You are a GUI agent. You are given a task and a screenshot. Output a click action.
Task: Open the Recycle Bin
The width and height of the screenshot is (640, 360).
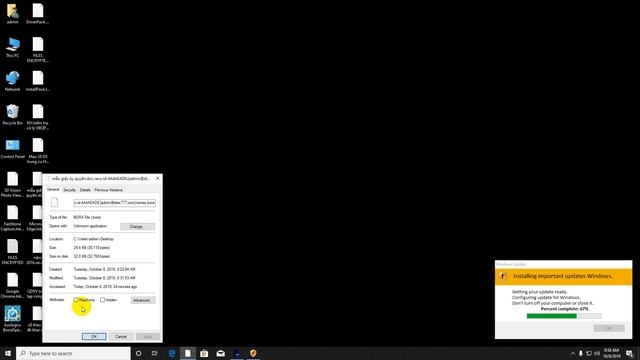[x=12, y=115]
